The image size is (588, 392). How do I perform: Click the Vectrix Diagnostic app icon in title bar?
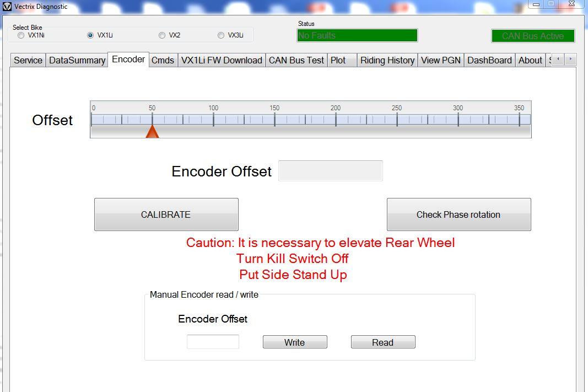point(7,7)
